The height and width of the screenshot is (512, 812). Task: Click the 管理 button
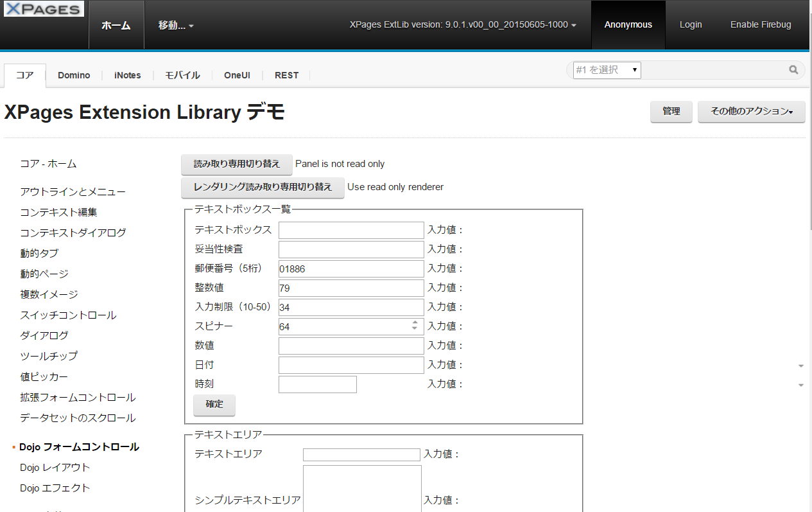tap(671, 111)
